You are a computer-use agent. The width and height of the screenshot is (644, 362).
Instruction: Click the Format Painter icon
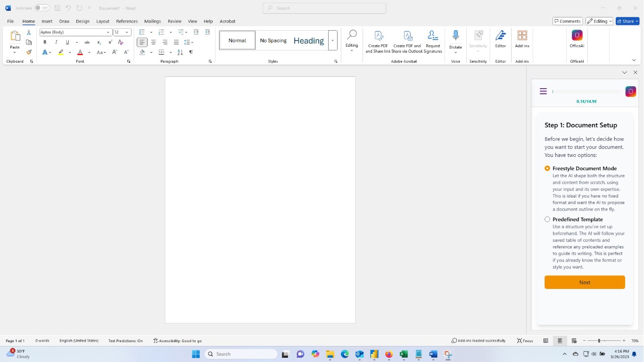coord(29,52)
